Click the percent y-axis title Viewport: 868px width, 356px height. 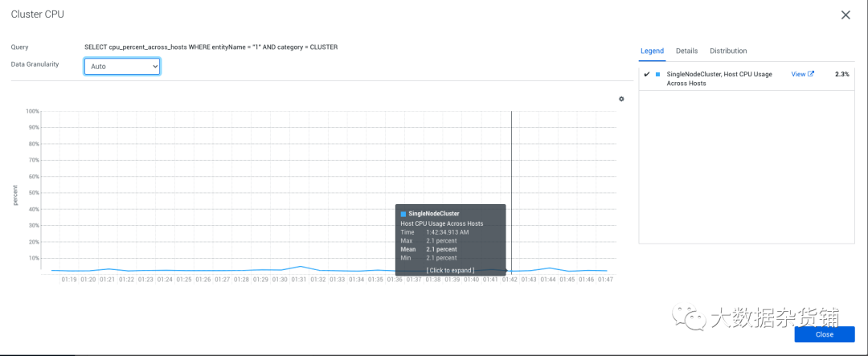pyautogui.click(x=15, y=195)
